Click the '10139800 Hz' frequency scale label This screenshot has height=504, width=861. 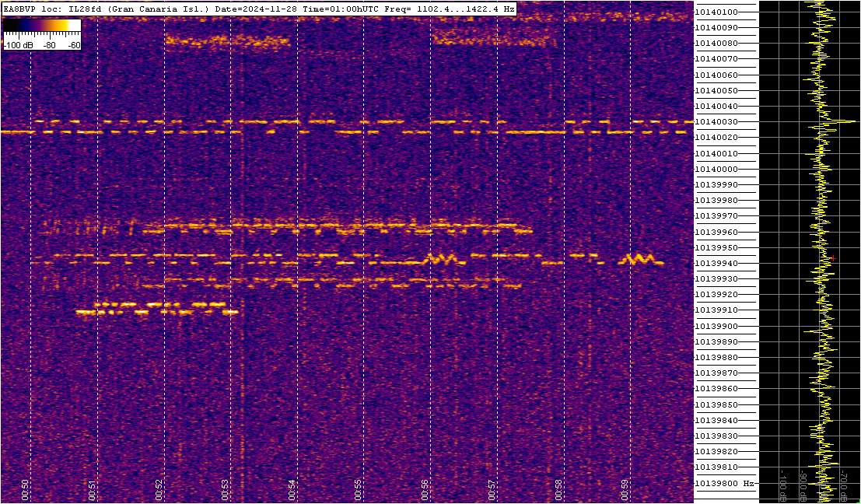click(724, 483)
